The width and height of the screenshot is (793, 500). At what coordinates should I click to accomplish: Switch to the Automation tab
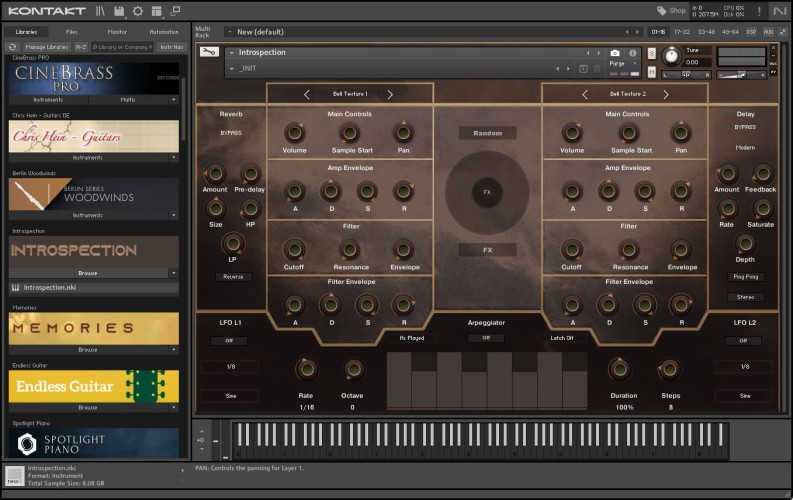tap(164, 32)
